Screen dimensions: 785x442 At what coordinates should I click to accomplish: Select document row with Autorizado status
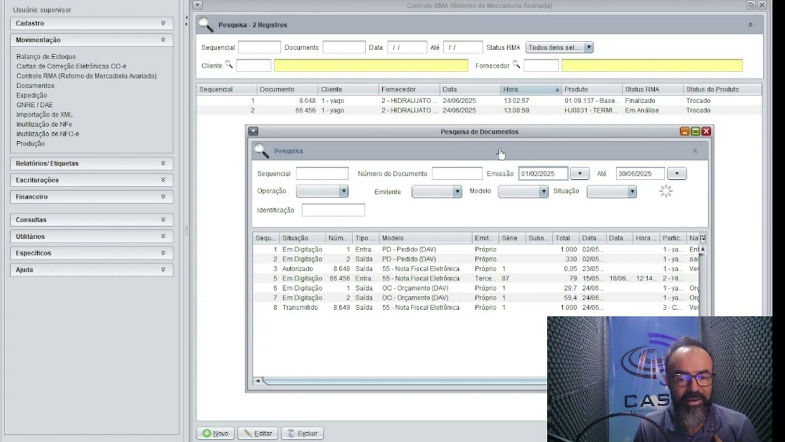476,269
